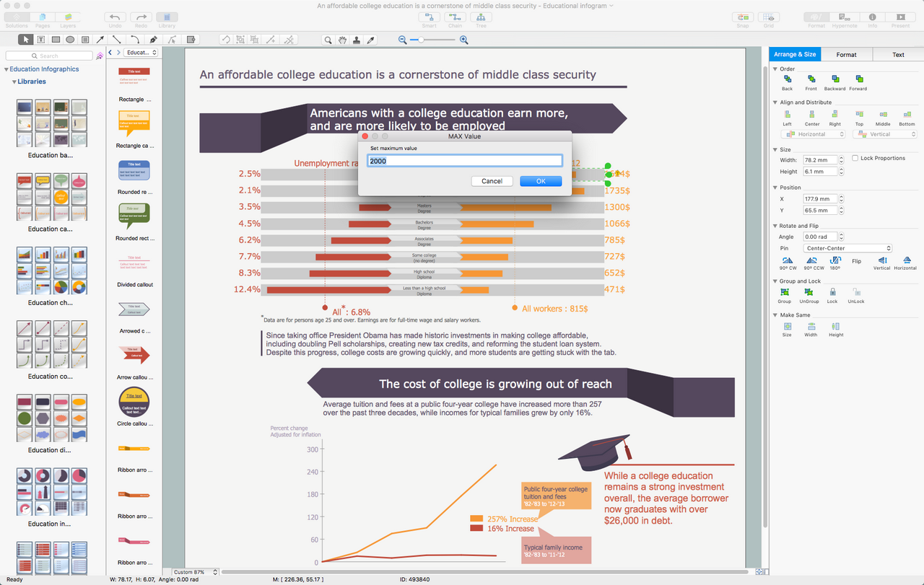The image size is (924, 585).
Task: Select the text tool in the toolbar
Action: 40,40
